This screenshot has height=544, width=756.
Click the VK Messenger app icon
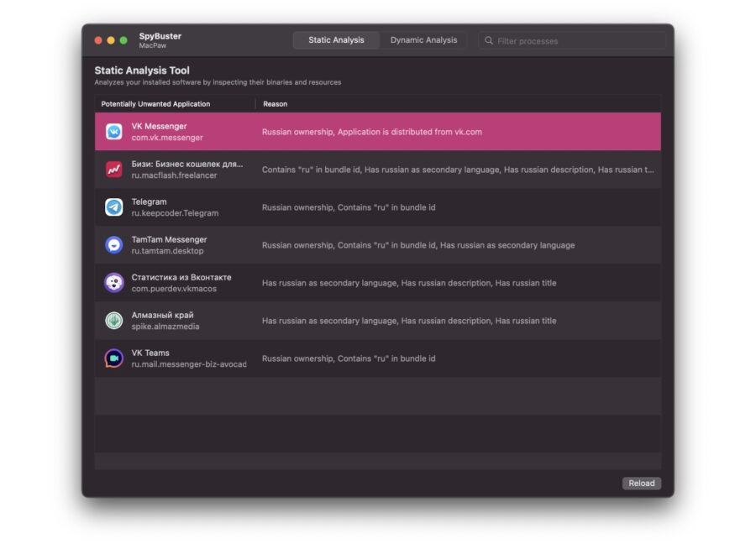point(113,132)
